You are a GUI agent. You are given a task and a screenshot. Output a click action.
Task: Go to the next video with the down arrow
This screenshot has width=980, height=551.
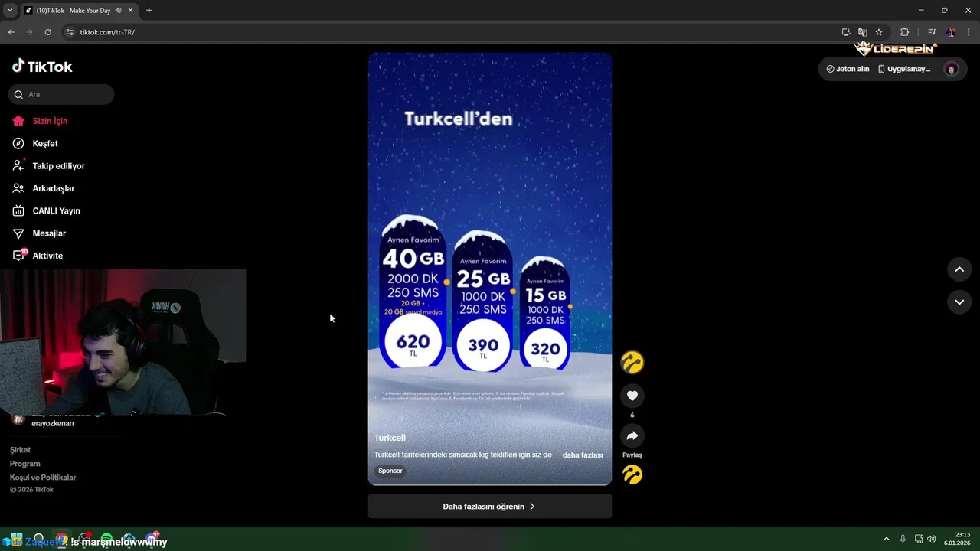click(x=959, y=302)
